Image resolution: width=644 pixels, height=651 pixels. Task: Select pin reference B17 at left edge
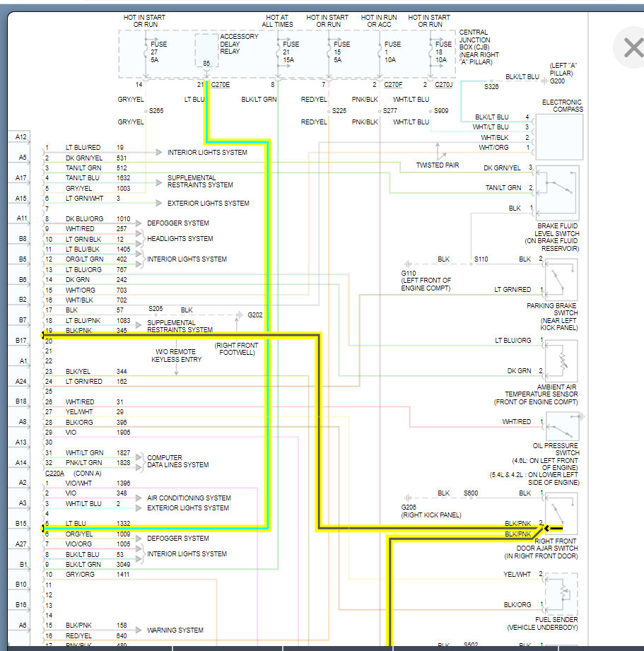(x=21, y=341)
